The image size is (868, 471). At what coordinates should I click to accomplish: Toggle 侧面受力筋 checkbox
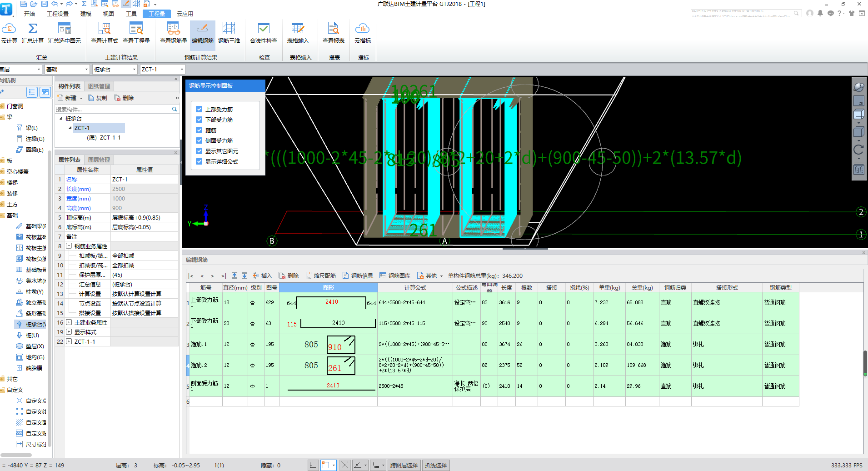199,140
